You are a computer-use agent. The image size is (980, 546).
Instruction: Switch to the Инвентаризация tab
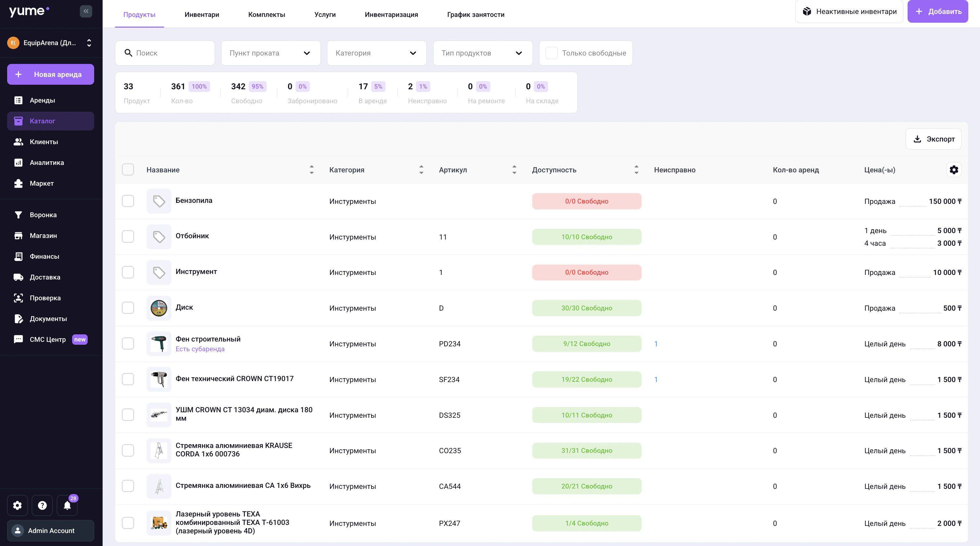(x=391, y=15)
